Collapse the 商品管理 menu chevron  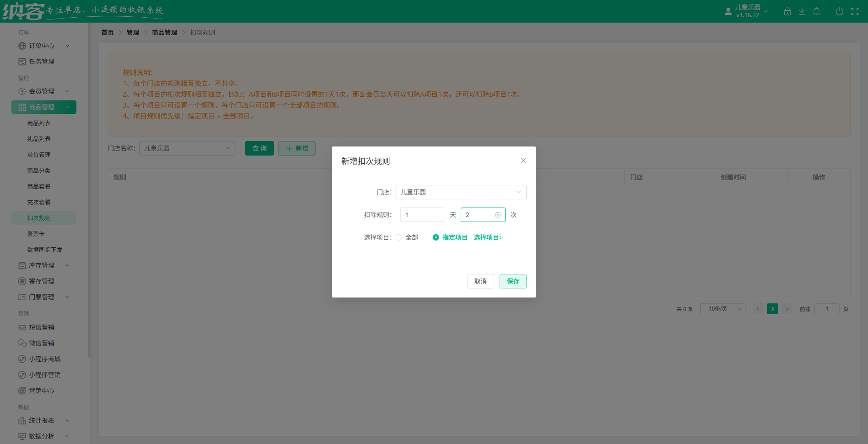click(67, 107)
